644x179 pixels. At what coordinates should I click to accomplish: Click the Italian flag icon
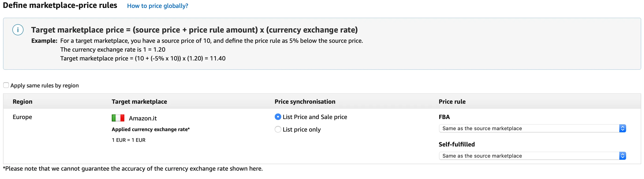click(x=118, y=118)
